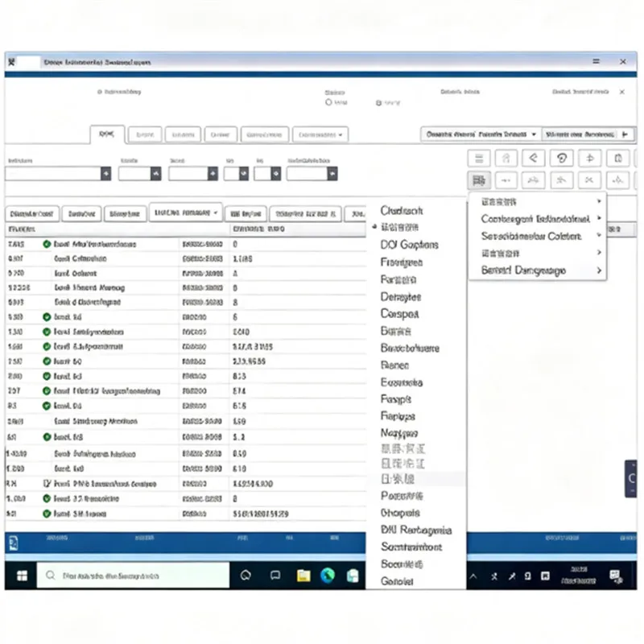This screenshot has width=644, height=644.
Task: Open the wide dropdown left of the arrow button
Action: tap(481, 134)
